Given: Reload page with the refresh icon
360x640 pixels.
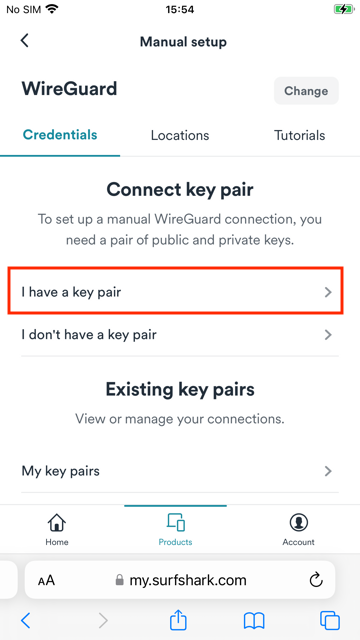Looking at the screenshot, I should [316, 580].
